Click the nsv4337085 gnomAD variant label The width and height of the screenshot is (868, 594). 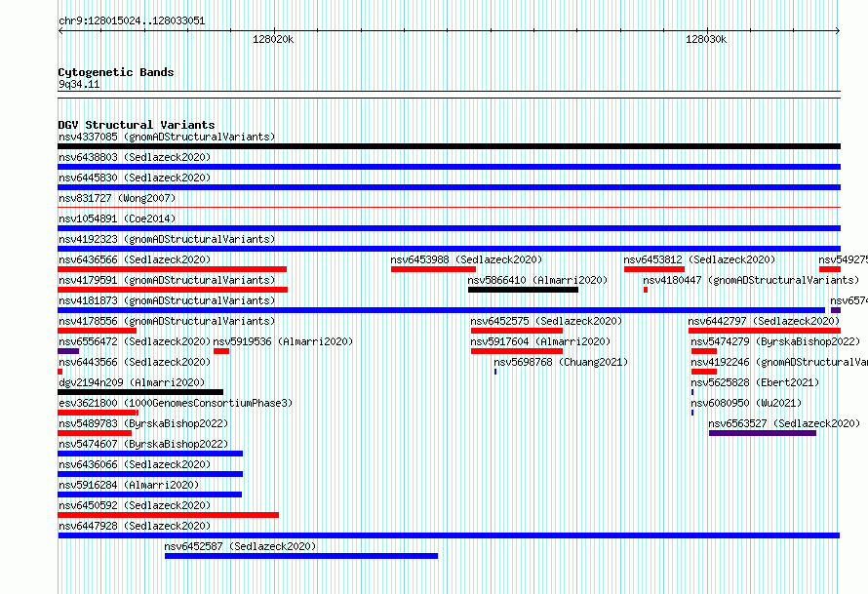coord(167,137)
